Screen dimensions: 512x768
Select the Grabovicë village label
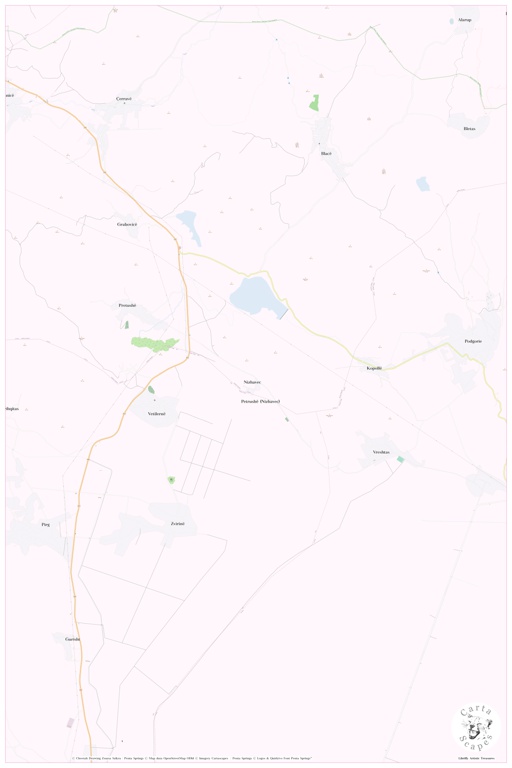(x=127, y=224)
